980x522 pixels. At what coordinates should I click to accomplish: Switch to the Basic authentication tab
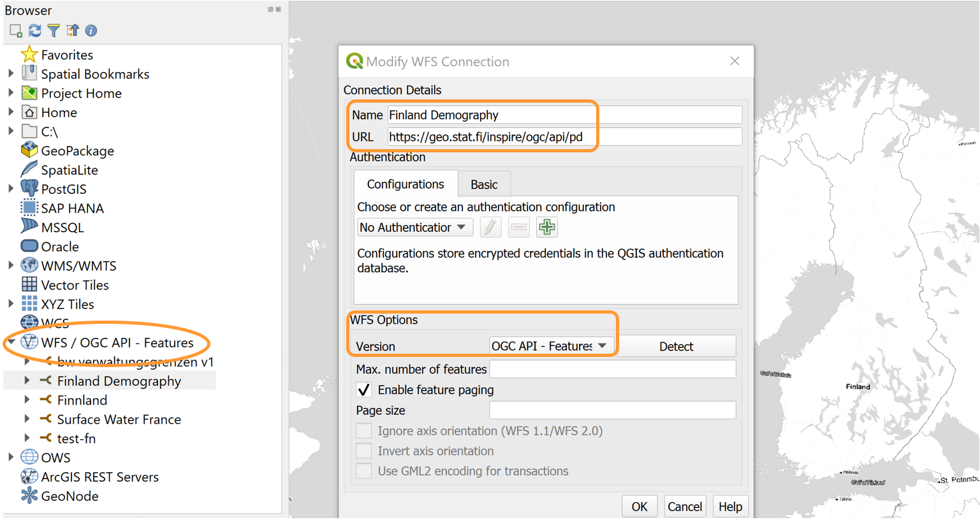point(484,185)
